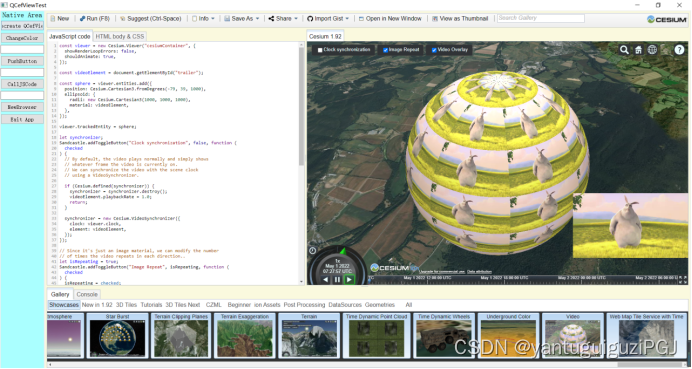Click the ChangeColor button in Native Area
Screen dimensions: 692x369
coord(22,38)
